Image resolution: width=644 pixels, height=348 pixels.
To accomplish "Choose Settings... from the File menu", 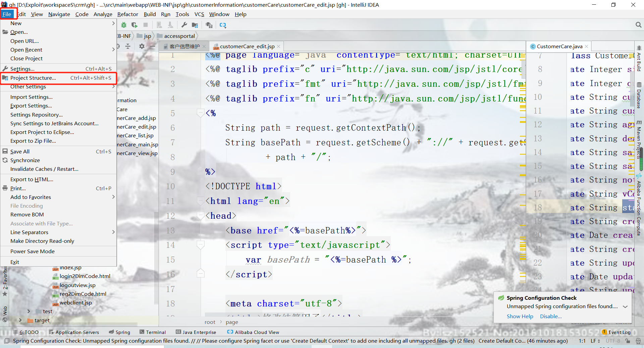I will 58,69.
